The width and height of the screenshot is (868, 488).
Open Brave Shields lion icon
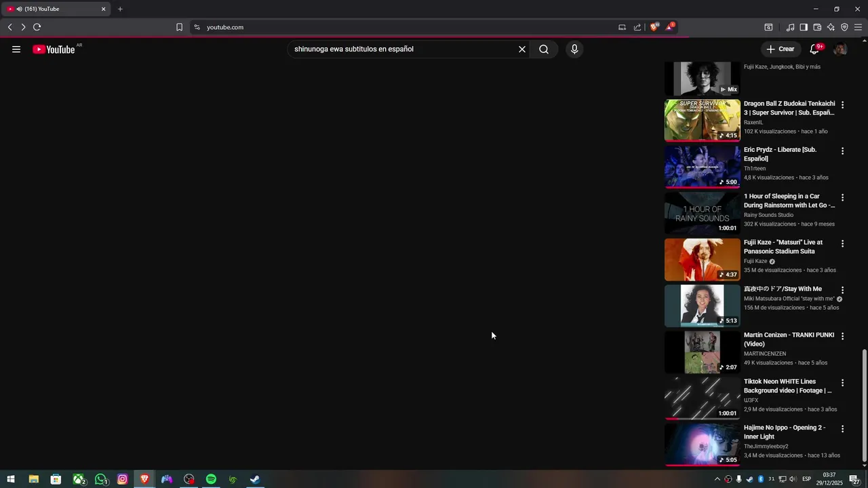click(x=654, y=27)
